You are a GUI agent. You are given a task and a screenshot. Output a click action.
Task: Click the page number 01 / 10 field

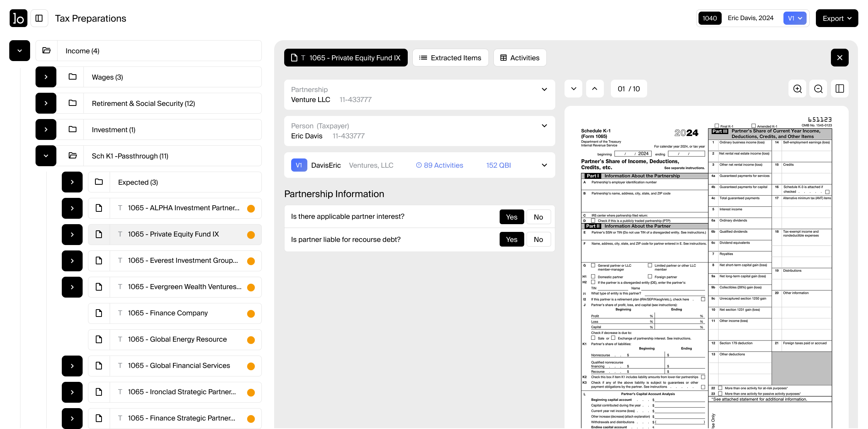tap(629, 89)
